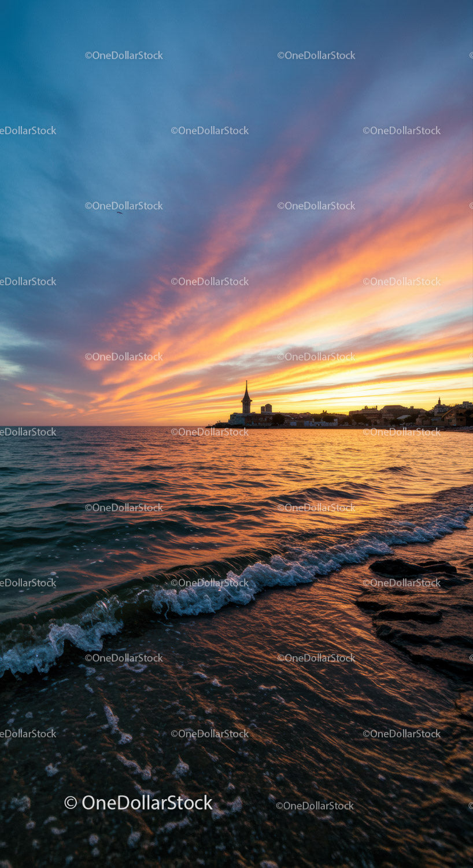Screen dimensions: 473x868
Task: Click the house at far right shoreline
Action: pyautogui.click(x=457, y=417)
